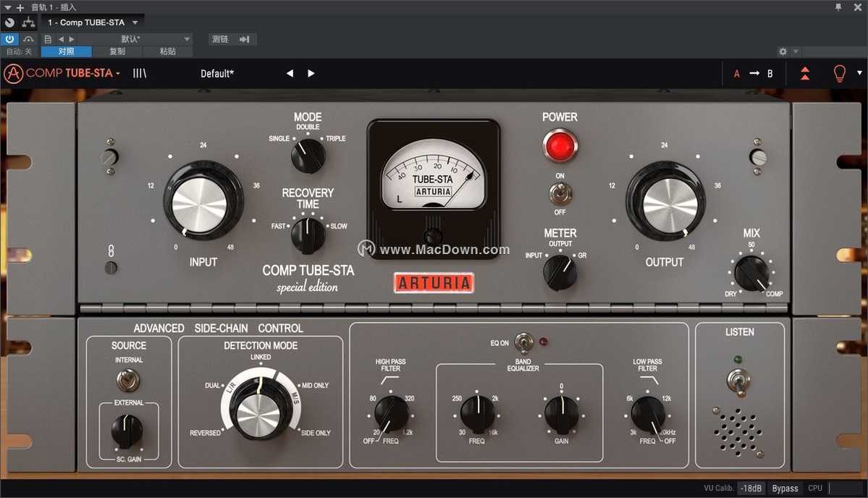
Task: Click the red POWER lamp
Action: (x=560, y=145)
